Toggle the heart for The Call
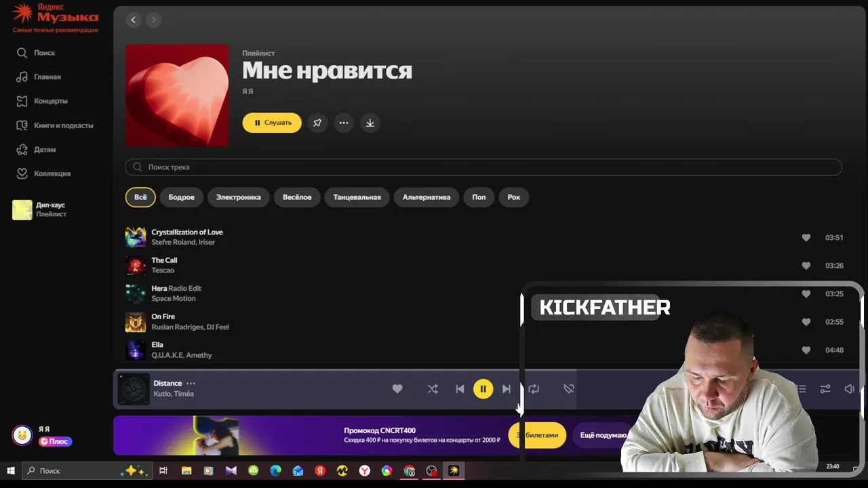Screen dimensions: 868x488 pos(806,266)
